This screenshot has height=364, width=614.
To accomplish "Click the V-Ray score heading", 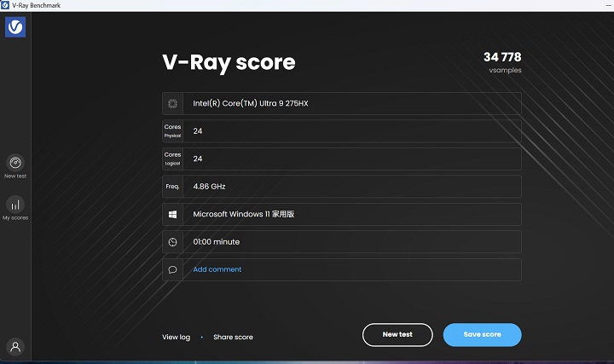I will tap(229, 62).
